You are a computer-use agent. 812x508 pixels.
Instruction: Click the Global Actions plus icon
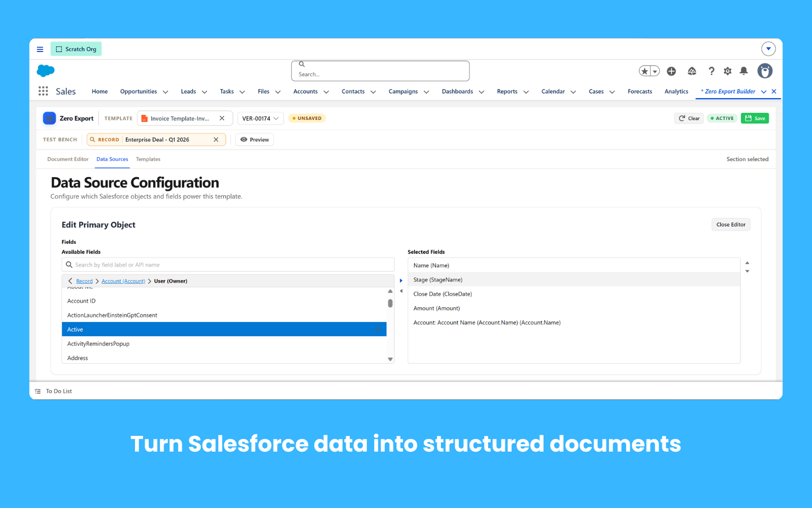click(x=671, y=71)
